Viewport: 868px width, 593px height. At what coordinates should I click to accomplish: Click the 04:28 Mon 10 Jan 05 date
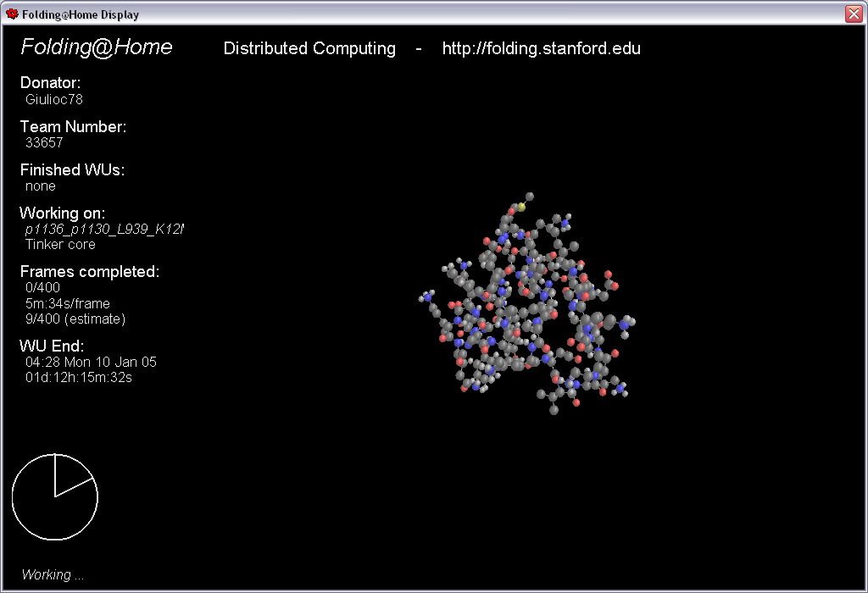point(91,363)
